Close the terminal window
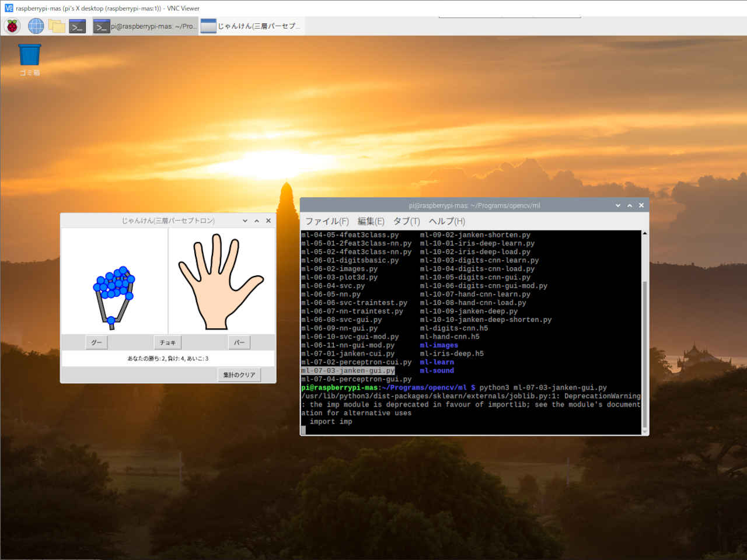 tap(641, 205)
